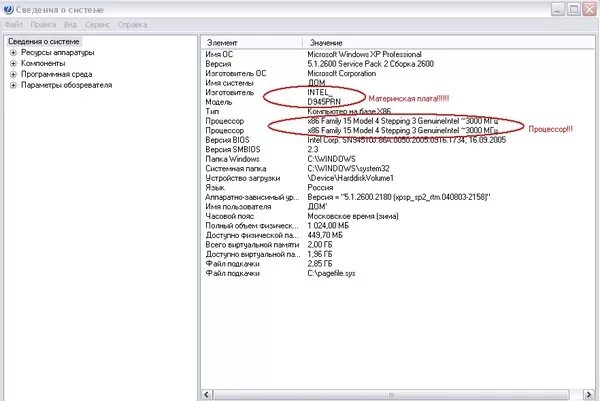Select the Модель row label
Image resolution: width=600 pixels, height=401 pixels.
[218, 102]
